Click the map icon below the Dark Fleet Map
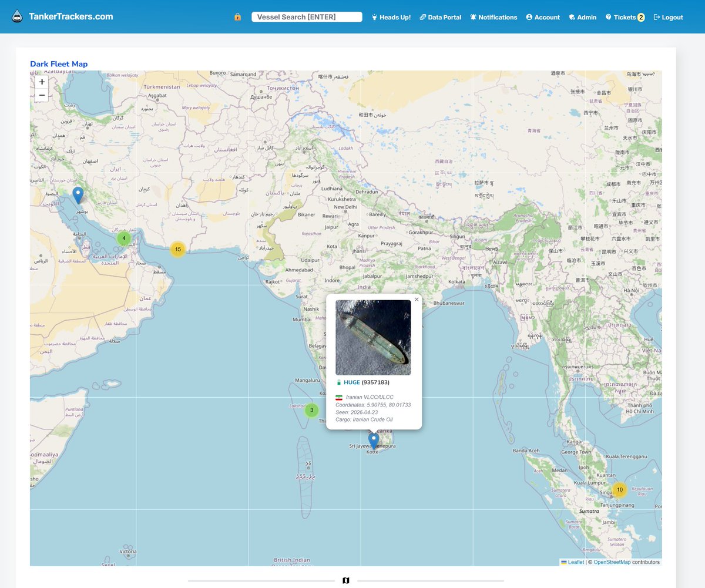Screen dimensions: 705x588 (346, 580)
